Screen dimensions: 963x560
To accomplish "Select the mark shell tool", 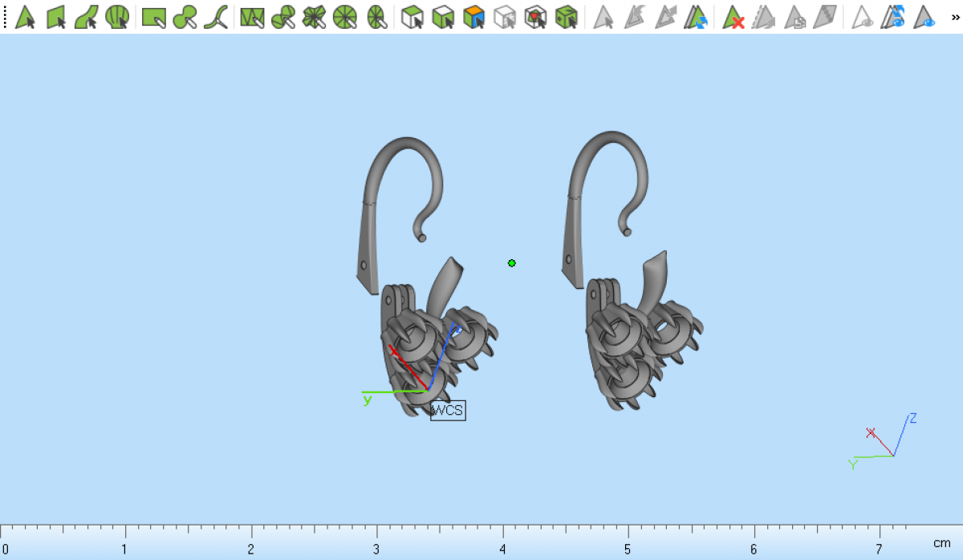I will point(117,17).
